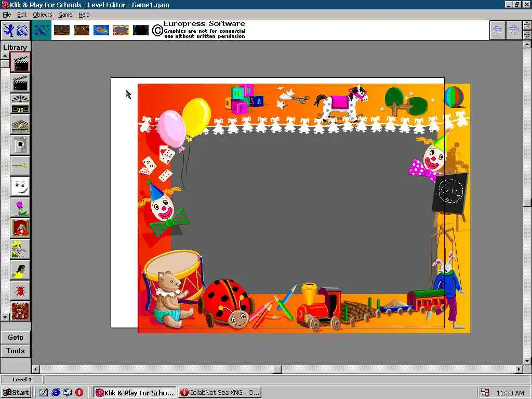Image resolution: width=532 pixels, height=399 pixels.
Task: Switch to CollabNet SearXNG Opera taskbar button
Action: 220,393
